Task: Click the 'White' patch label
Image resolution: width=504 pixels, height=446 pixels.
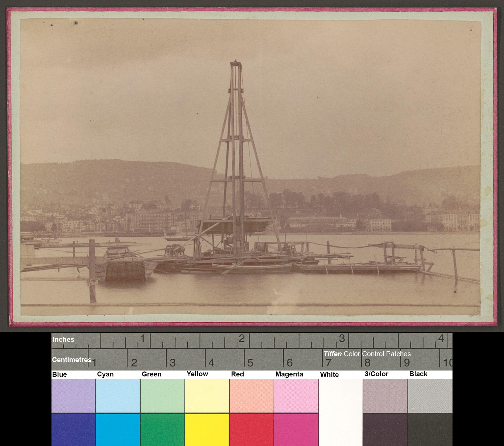Action: (329, 375)
